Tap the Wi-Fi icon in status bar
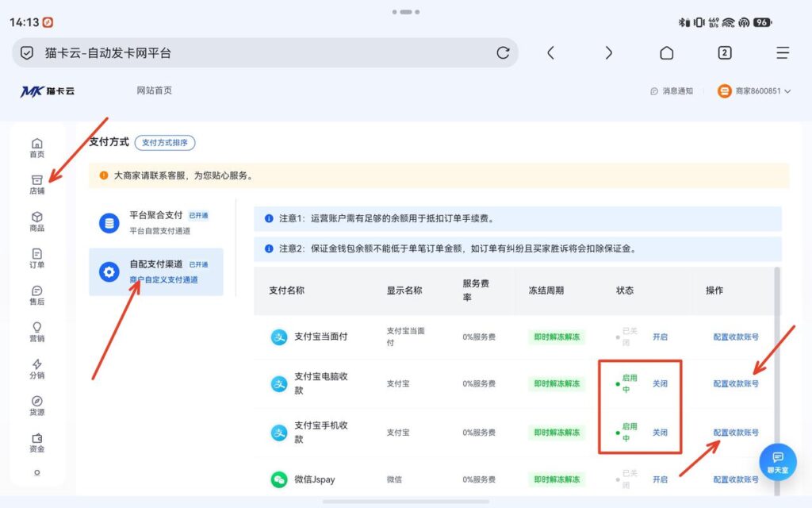Screen dimensions: 812x508 (729, 22)
